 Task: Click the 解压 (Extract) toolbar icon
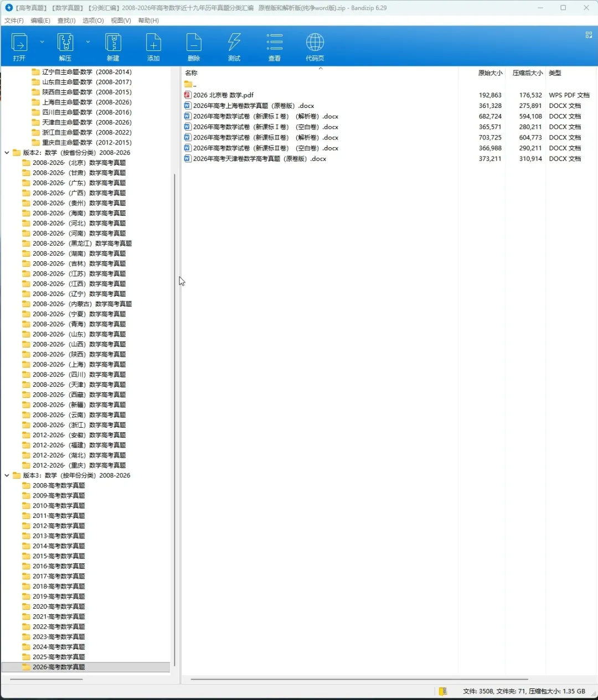[65, 43]
